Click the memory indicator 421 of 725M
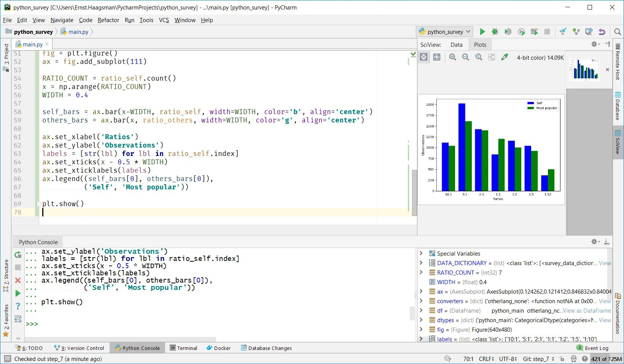This screenshot has width=624, height=364. point(606,359)
